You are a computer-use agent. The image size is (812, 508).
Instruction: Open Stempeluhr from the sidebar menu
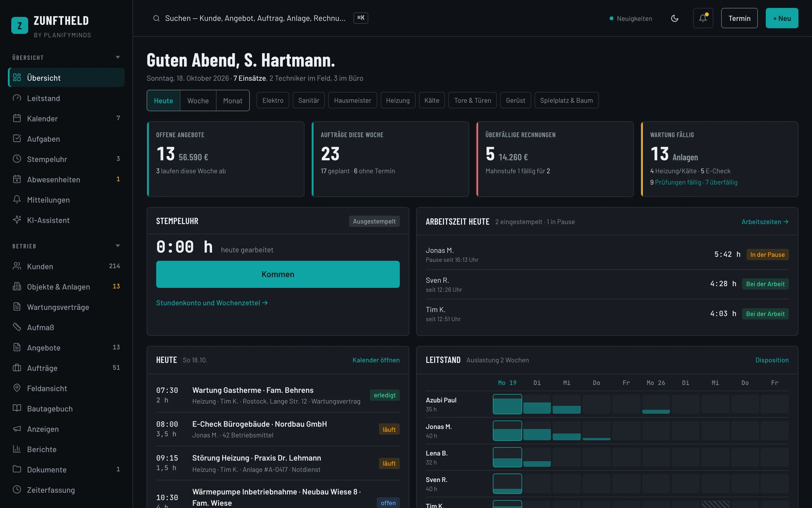(66, 159)
